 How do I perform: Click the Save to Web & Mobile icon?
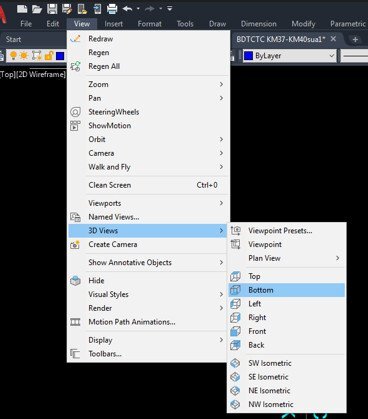(97, 9)
